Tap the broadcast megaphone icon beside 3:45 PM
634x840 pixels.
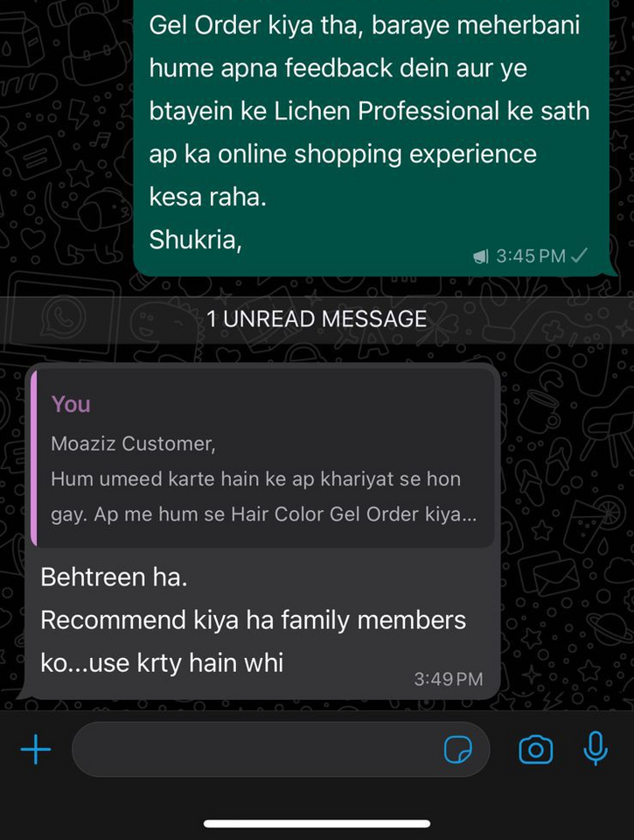[481, 256]
